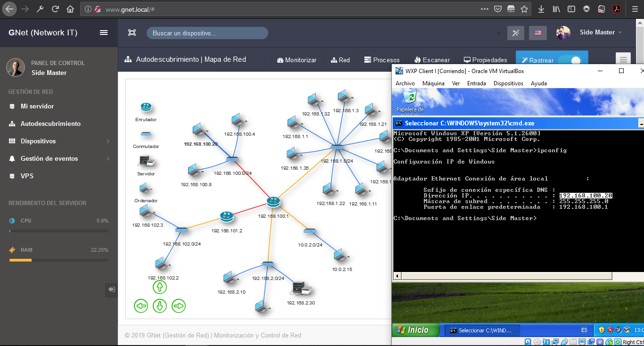Expand the Gestión de eventos sidebar menu
This screenshot has width=644, height=346.
tap(59, 158)
